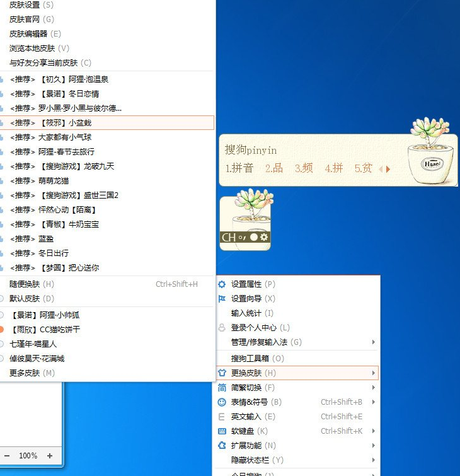
Task: Click the round moon icon on status bar
Action: point(254,237)
